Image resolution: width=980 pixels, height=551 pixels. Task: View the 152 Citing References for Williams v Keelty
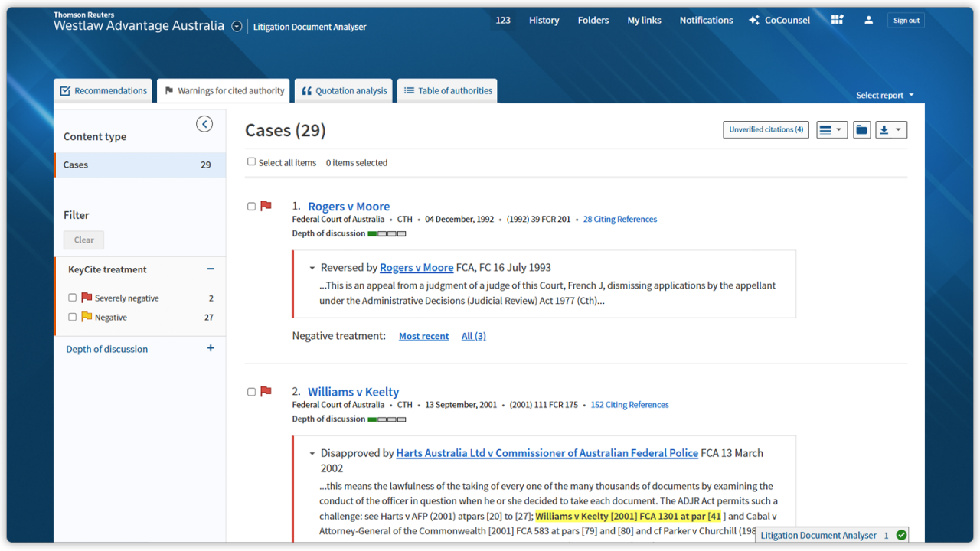pyautogui.click(x=629, y=404)
